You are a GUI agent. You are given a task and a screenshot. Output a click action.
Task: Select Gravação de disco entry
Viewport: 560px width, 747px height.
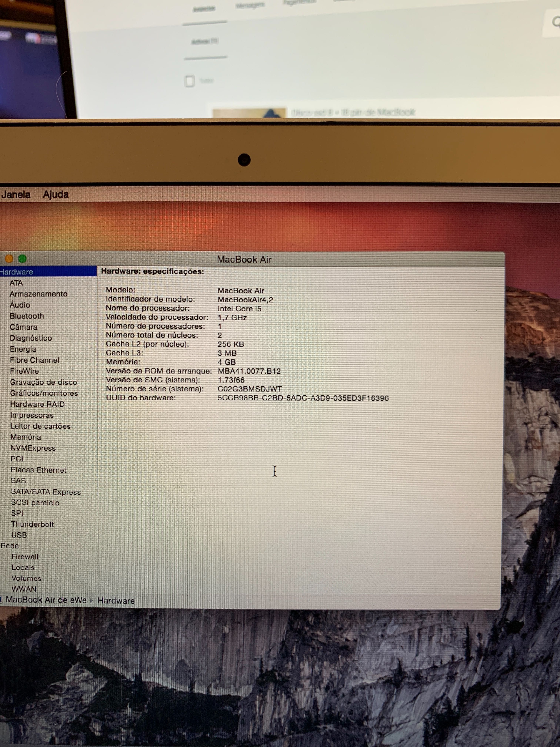tap(44, 382)
